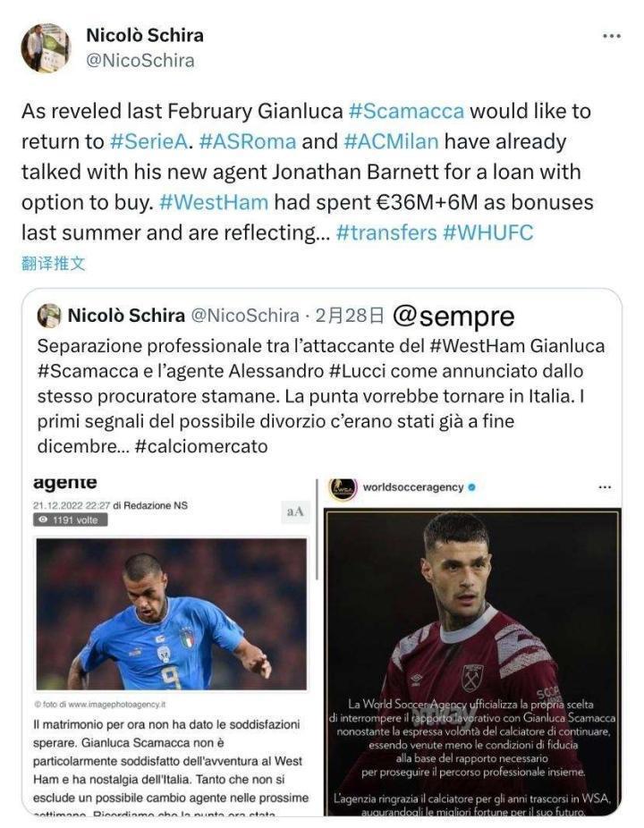
Task: Open Nicolò Schira's profile avatar
Action: 45,47
